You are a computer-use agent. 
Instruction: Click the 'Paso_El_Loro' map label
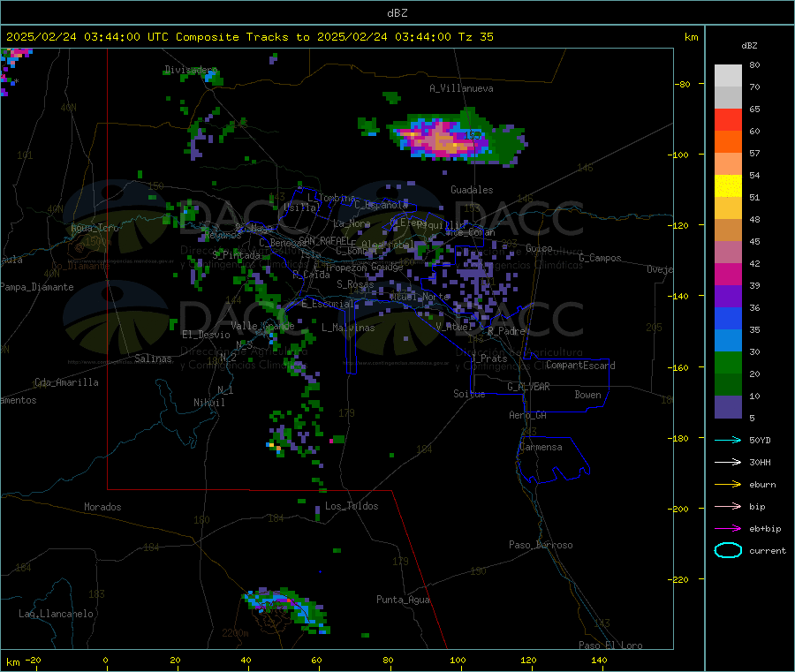coord(610,646)
